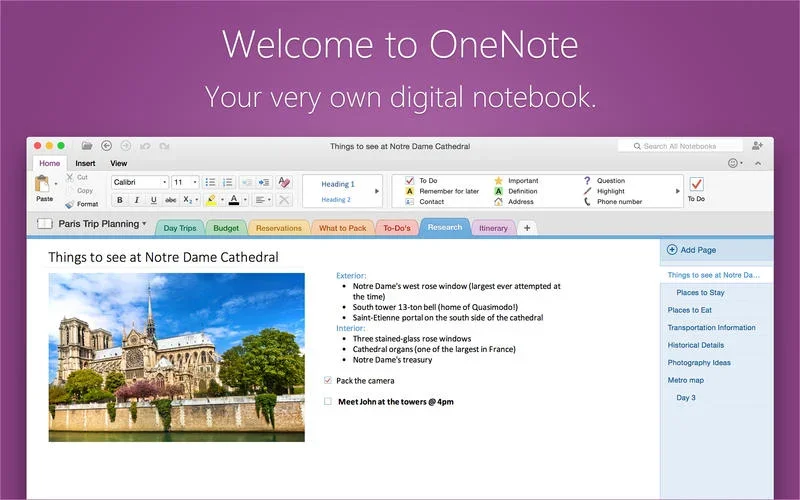Viewport: 800px width, 500px height.
Task: Apply the yellow highlight color
Action: pyautogui.click(x=211, y=200)
